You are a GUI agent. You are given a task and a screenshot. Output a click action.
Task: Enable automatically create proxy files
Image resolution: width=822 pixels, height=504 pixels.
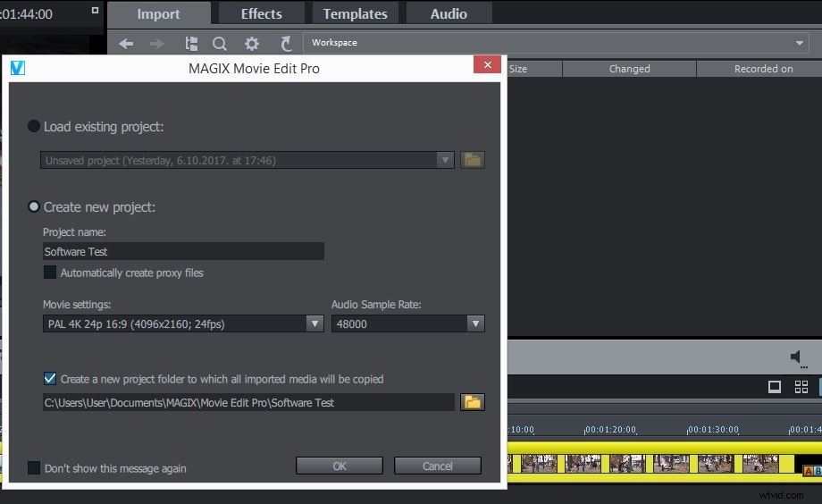tap(50, 273)
